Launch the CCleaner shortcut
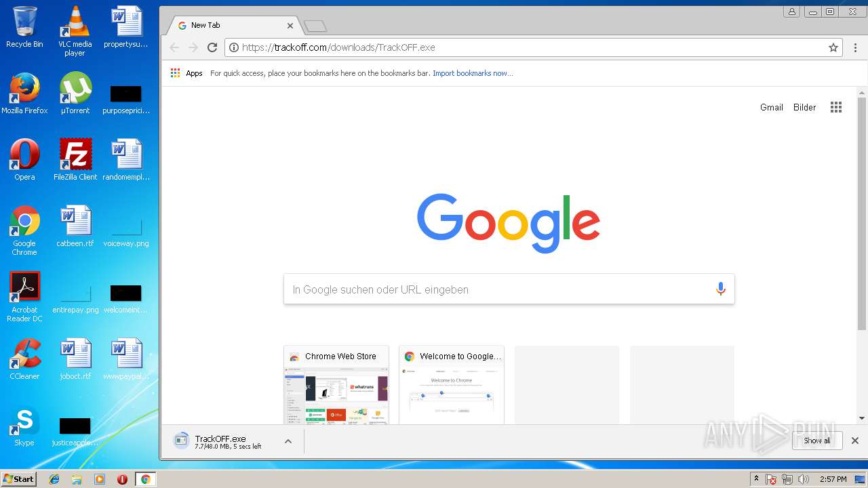This screenshot has width=868, height=488. point(24,359)
